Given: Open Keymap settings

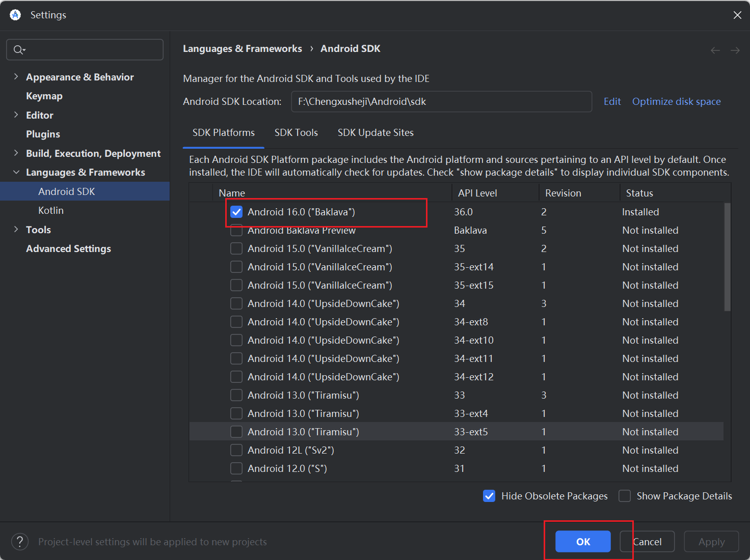Looking at the screenshot, I should (x=44, y=96).
